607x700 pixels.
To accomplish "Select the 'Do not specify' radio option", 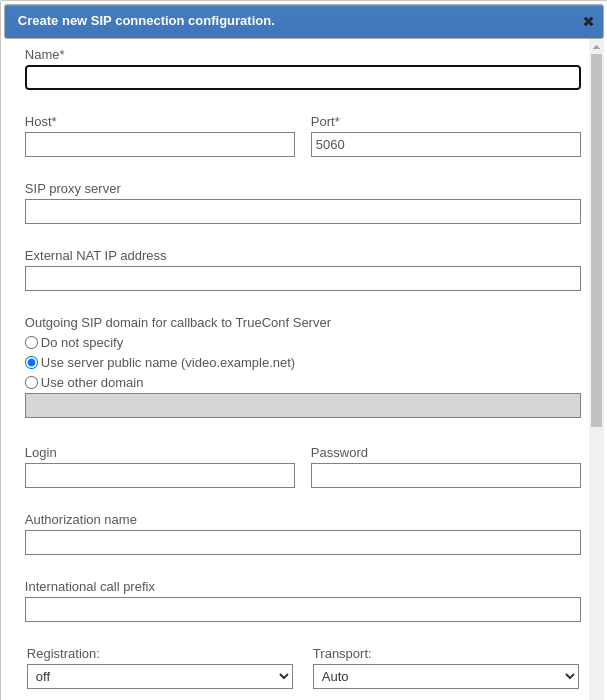I will [x=32, y=342].
